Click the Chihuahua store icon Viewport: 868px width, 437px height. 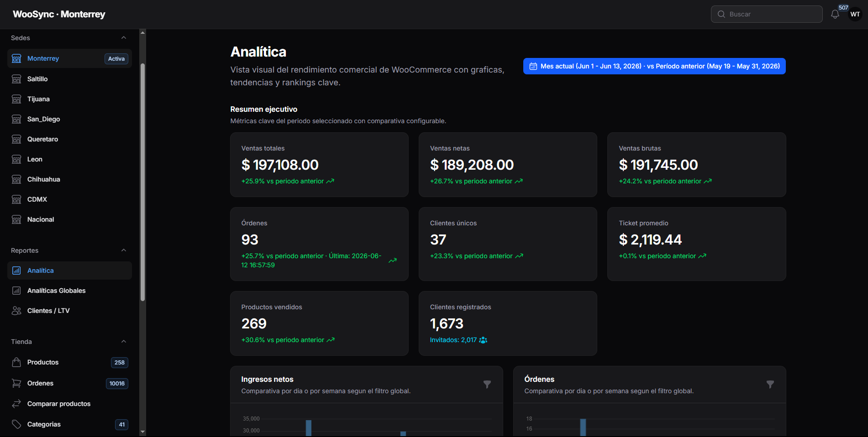pos(16,179)
